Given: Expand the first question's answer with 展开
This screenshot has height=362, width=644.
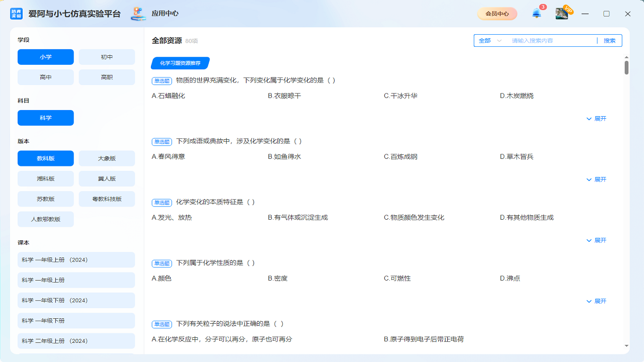Looking at the screenshot, I should click(x=596, y=119).
